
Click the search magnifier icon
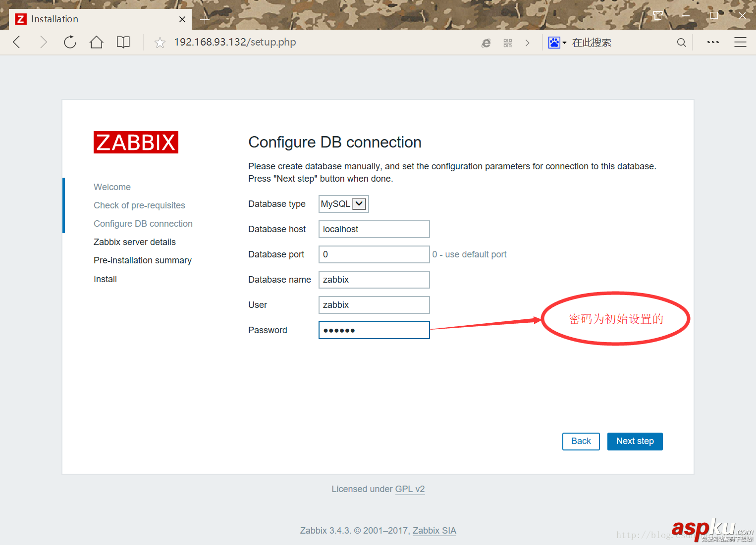pyautogui.click(x=681, y=43)
